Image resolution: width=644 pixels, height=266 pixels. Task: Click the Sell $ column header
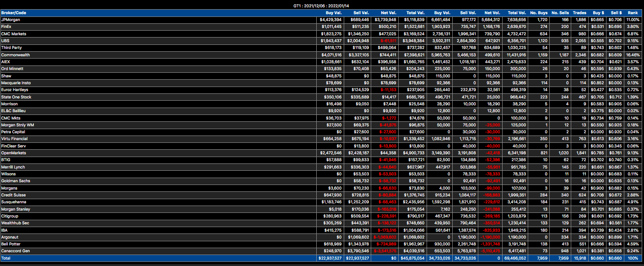[x=616, y=13]
